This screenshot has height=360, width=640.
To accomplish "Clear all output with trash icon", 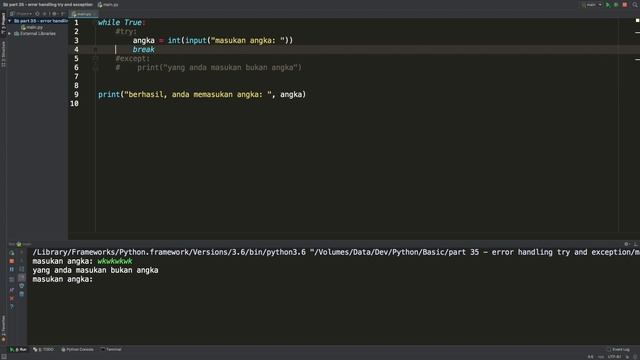I will [x=22, y=294].
